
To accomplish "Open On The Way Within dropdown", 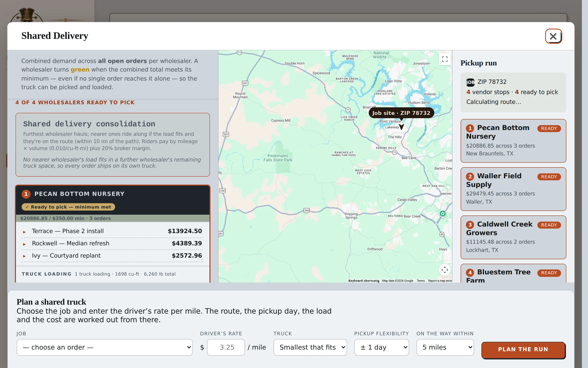I will (x=445, y=347).
